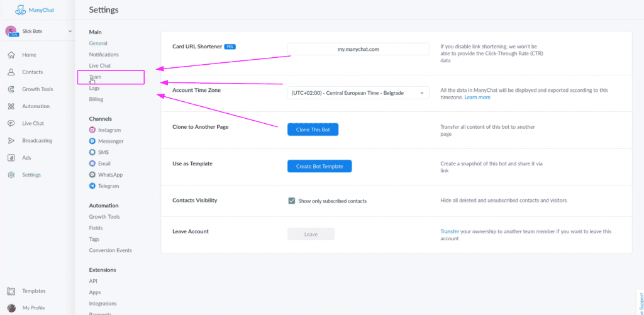This screenshot has height=315, width=644.
Task: Open the Slick Bots account avatar
Action: [11, 31]
